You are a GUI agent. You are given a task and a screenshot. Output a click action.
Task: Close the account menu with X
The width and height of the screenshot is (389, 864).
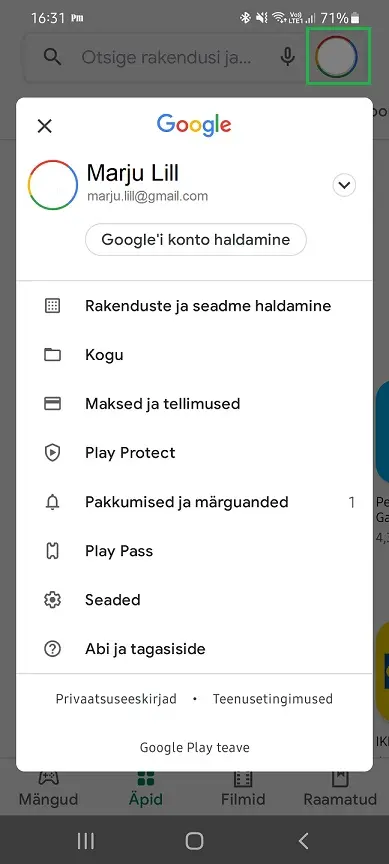coord(45,126)
